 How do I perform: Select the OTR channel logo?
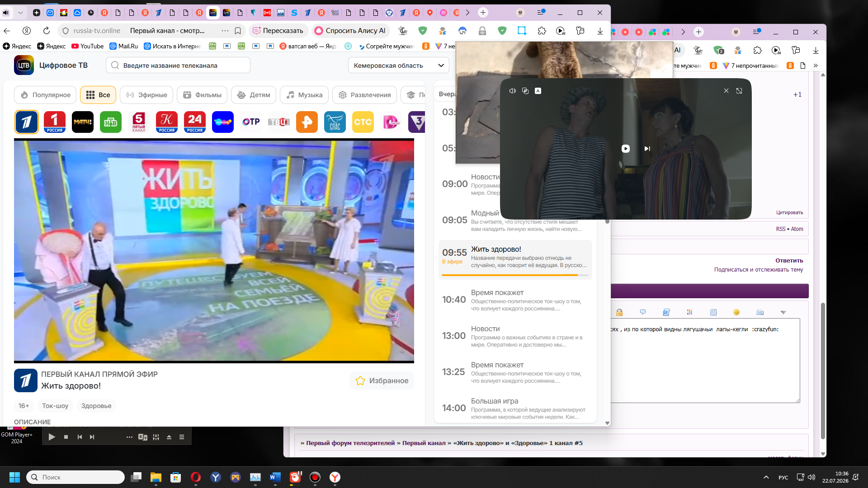(251, 122)
